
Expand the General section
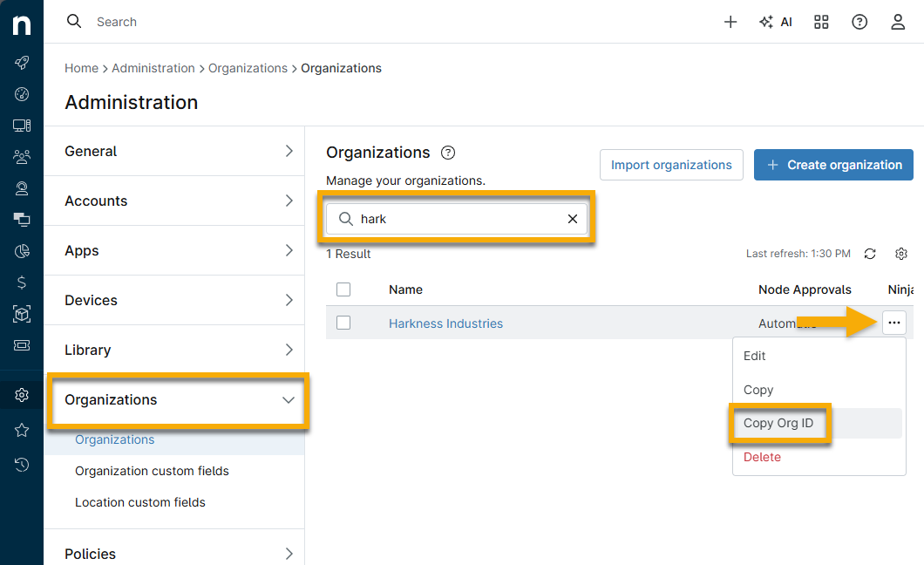tap(179, 151)
